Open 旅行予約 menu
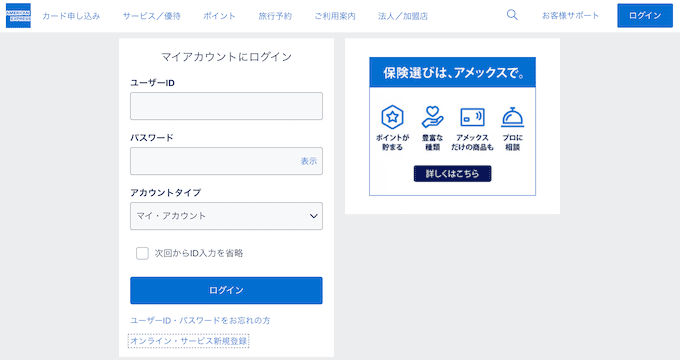 tap(275, 16)
